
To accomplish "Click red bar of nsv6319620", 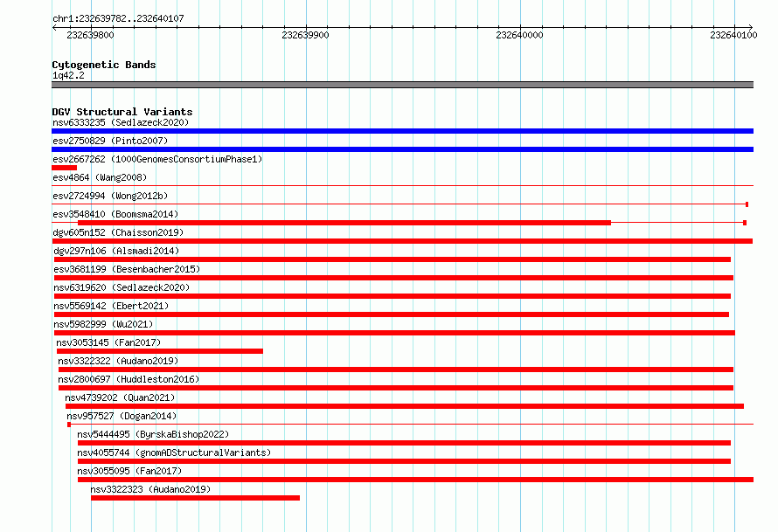I will point(392,296).
